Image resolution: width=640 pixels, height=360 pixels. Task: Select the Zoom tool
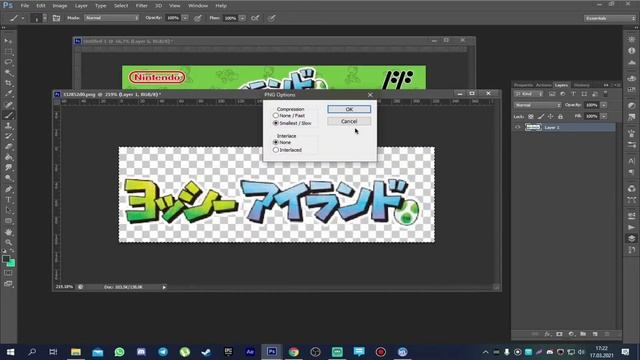pos(8,242)
